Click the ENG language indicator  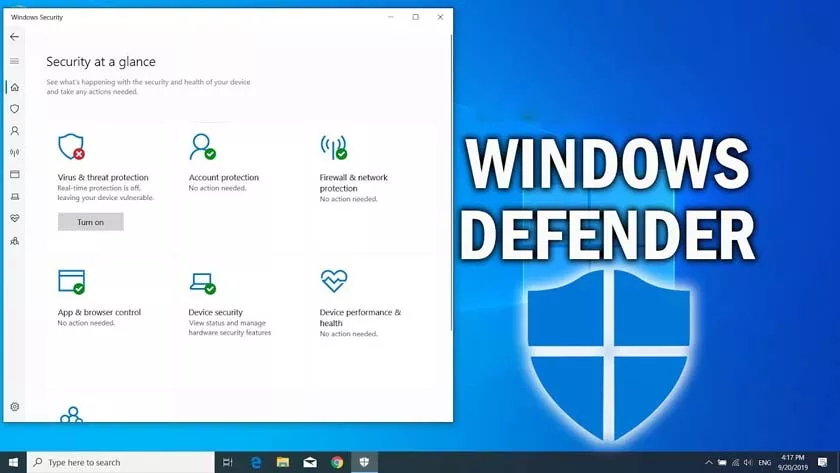coord(765,462)
